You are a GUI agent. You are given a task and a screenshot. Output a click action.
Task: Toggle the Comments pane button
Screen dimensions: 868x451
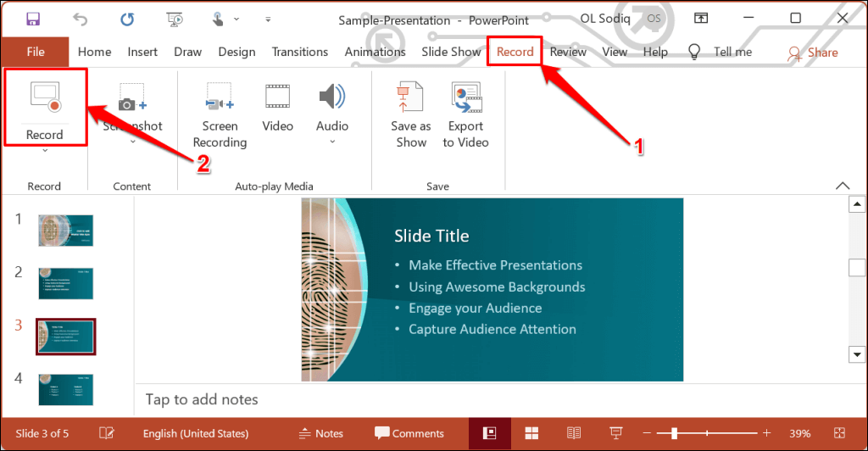pyautogui.click(x=409, y=433)
